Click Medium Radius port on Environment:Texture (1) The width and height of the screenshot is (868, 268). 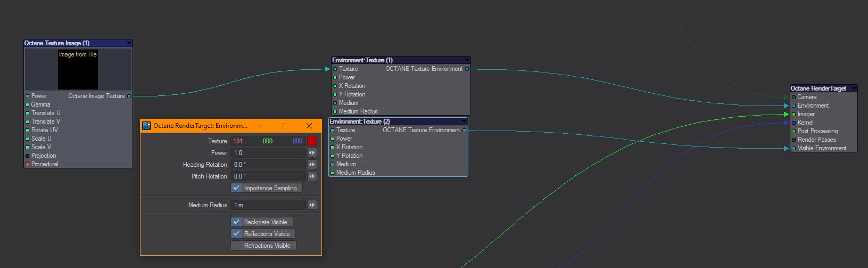pyautogui.click(x=335, y=112)
